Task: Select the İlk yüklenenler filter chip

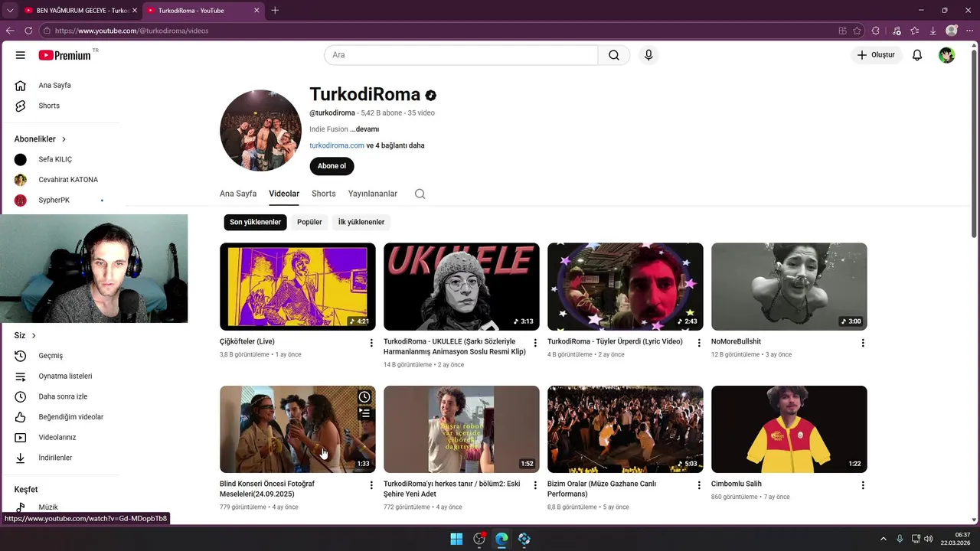Action: [361, 222]
